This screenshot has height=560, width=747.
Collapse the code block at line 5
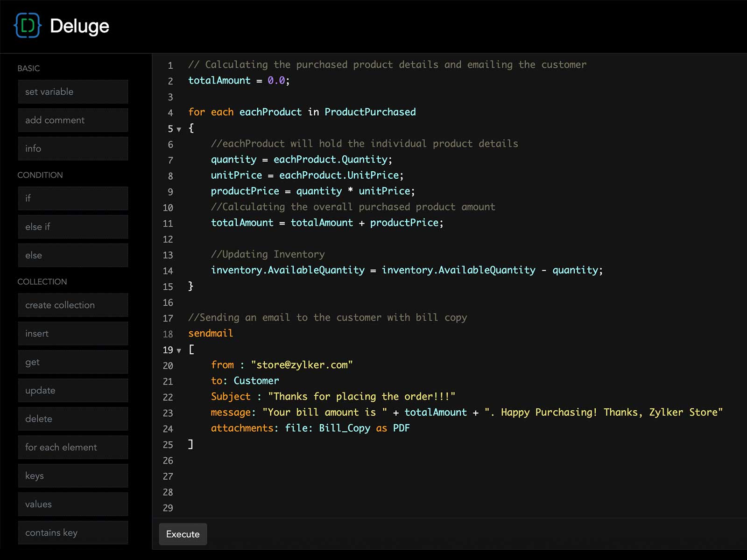tap(179, 129)
